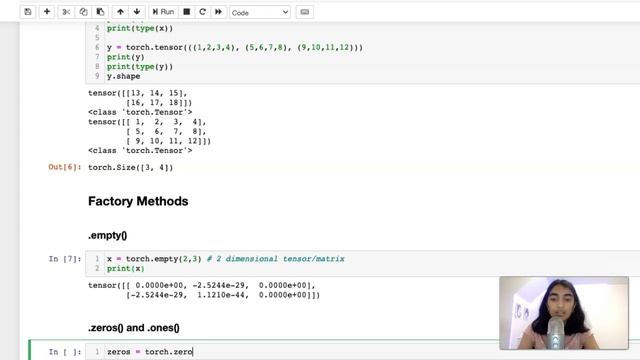Click the y.shape code line
The height and width of the screenshot is (360, 640).
click(124, 76)
